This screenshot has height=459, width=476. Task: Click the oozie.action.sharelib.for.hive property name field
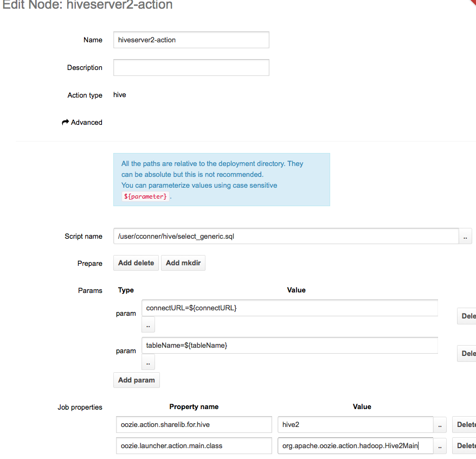[x=194, y=424]
